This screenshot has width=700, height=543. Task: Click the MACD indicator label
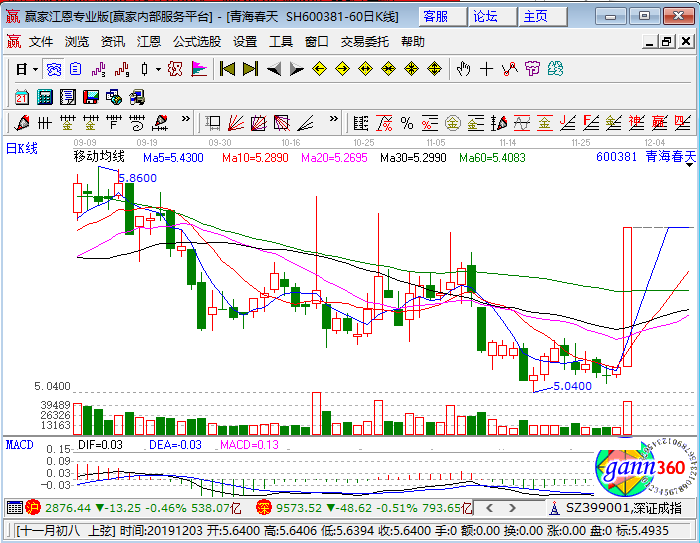pos(20,445)
